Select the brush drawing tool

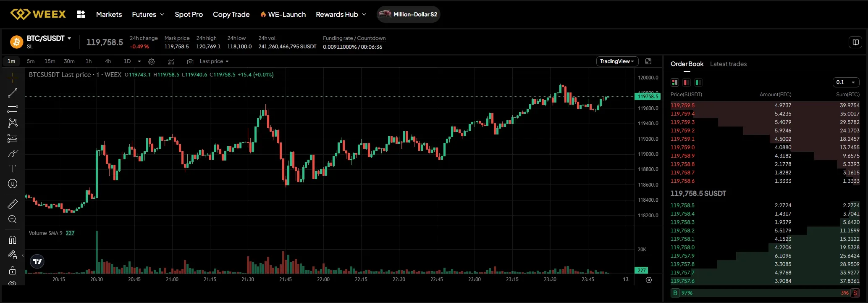tap(13, 153)
